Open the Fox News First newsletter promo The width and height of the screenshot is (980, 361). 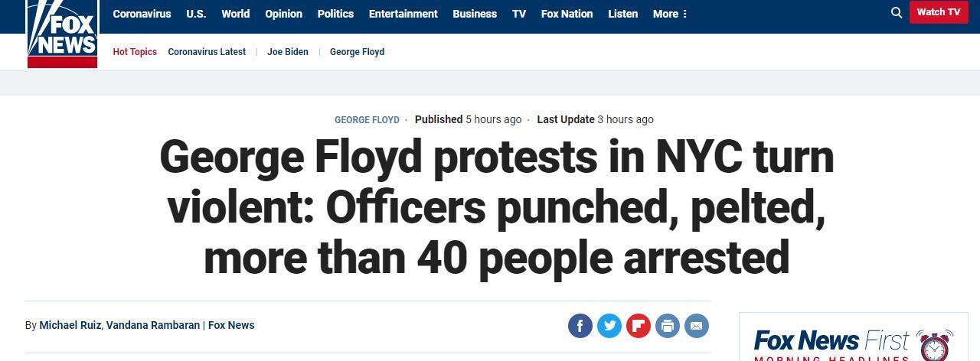(x=853, y=340)
